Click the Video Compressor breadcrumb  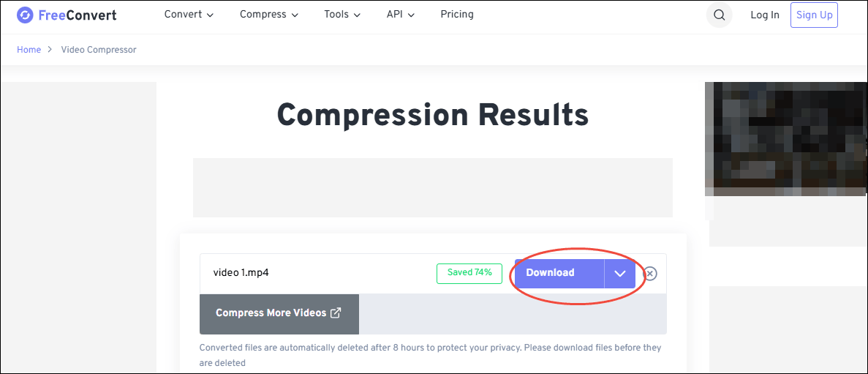(99, 50)
